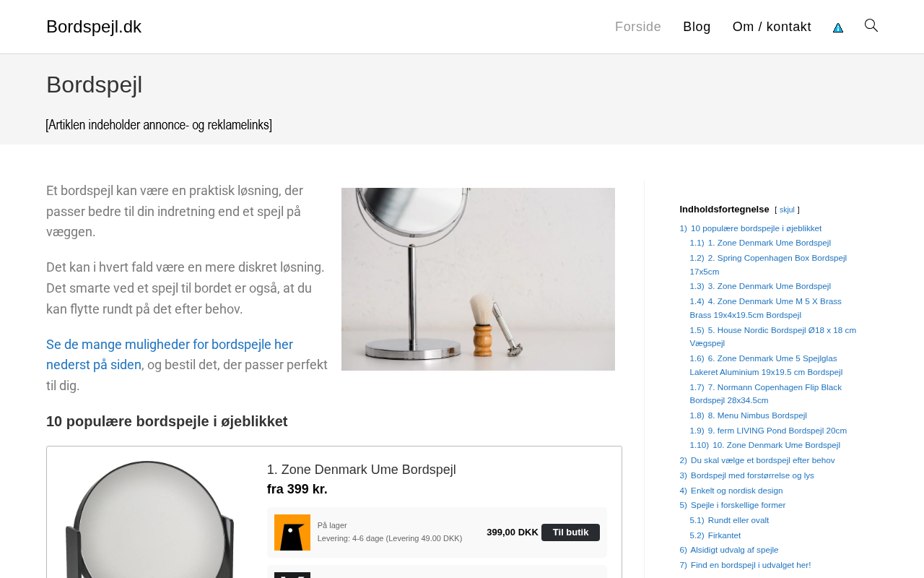Click the '1. Zone Denmark Ume Bordspejl' product title
The image size is (924, 578).
361,470
